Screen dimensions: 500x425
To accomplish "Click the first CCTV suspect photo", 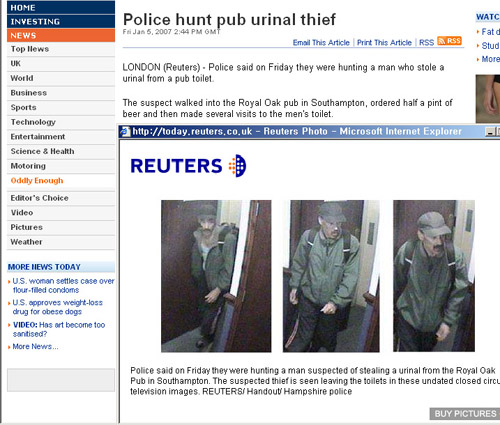I will (x=216, y=276).
